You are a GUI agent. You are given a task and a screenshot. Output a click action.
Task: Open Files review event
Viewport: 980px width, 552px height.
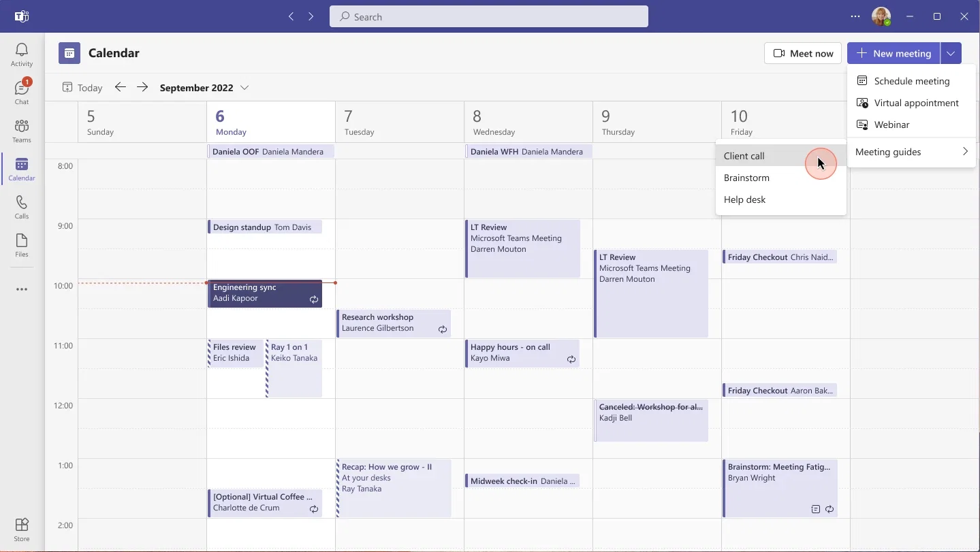tap(236, 353)
